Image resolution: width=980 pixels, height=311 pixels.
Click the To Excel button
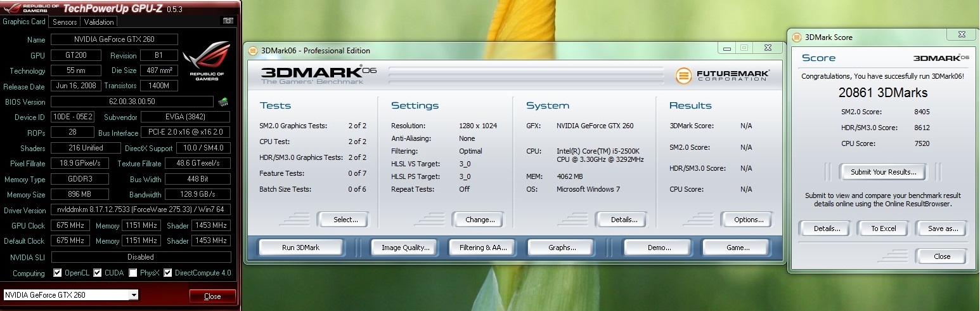pos(883,228)
